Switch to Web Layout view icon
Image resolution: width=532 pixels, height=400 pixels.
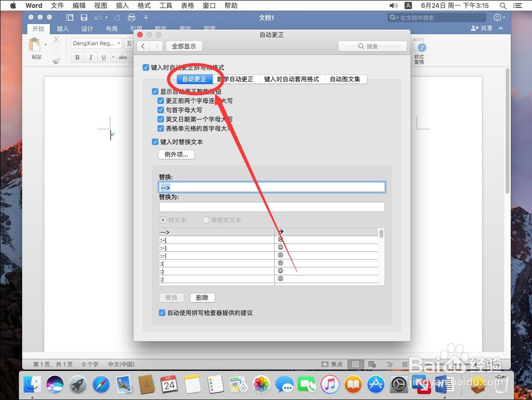(372, 364)
